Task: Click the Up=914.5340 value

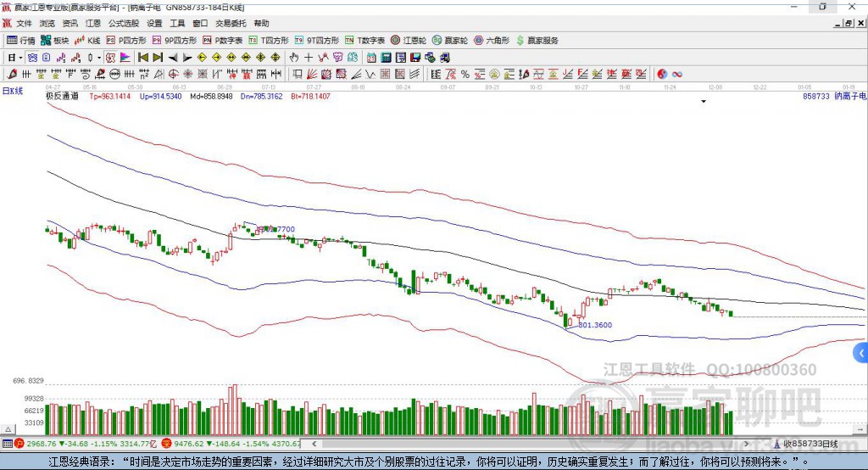Action: (160, 96)
